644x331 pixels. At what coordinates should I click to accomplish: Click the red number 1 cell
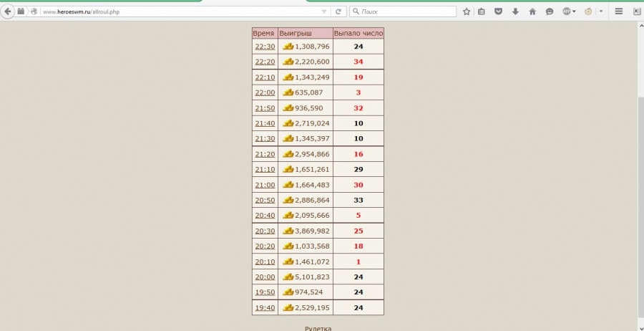(358, 262)
